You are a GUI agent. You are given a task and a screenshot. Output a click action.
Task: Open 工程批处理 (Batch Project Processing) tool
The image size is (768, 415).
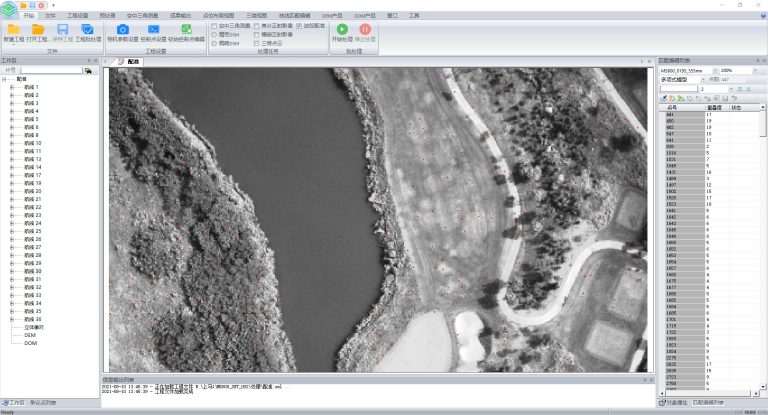coord(88,31)
